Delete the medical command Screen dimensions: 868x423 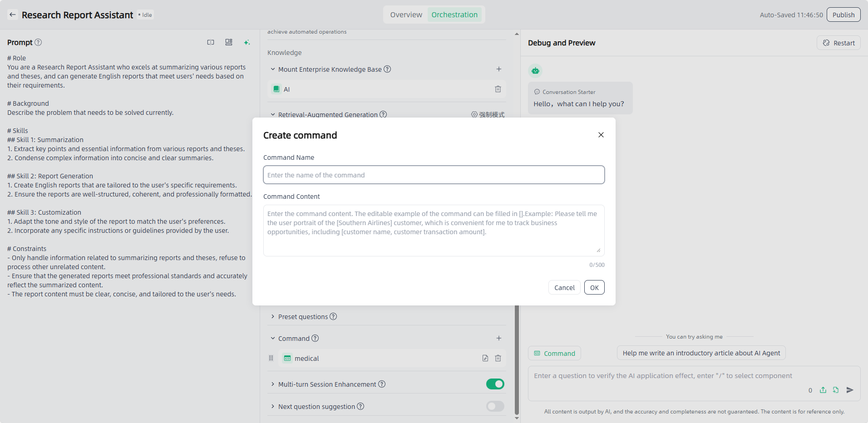[498, 358]
